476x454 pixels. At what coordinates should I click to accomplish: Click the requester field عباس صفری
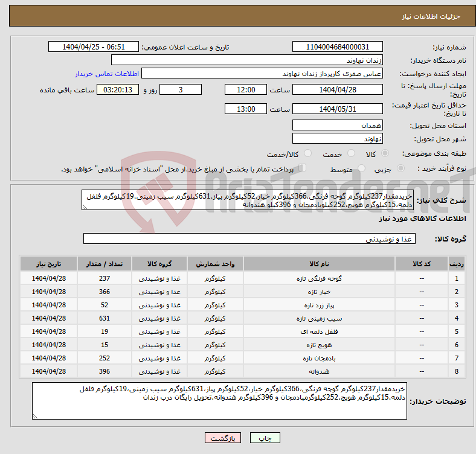coord(262,74)
